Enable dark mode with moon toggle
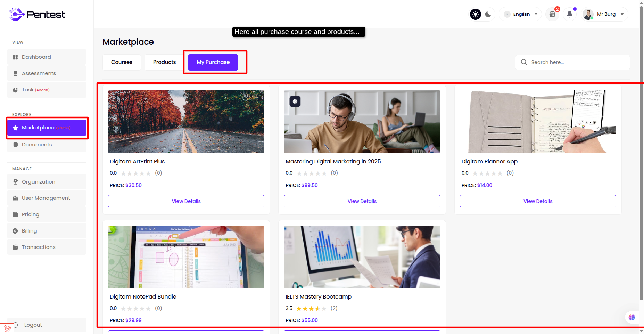The image size is (644, 334). tap(488, 14)
